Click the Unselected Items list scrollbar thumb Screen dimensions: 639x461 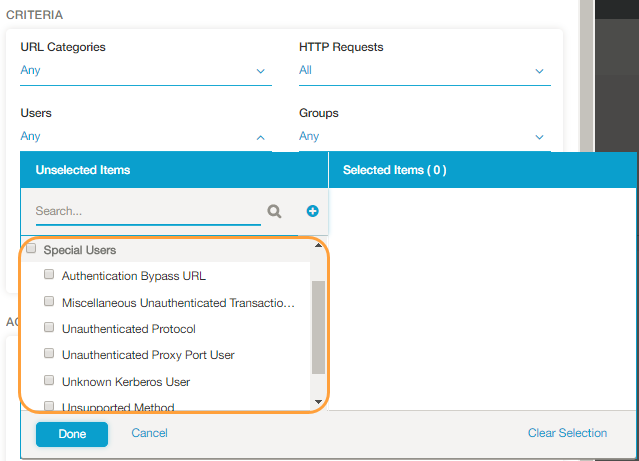click(319, 326)
